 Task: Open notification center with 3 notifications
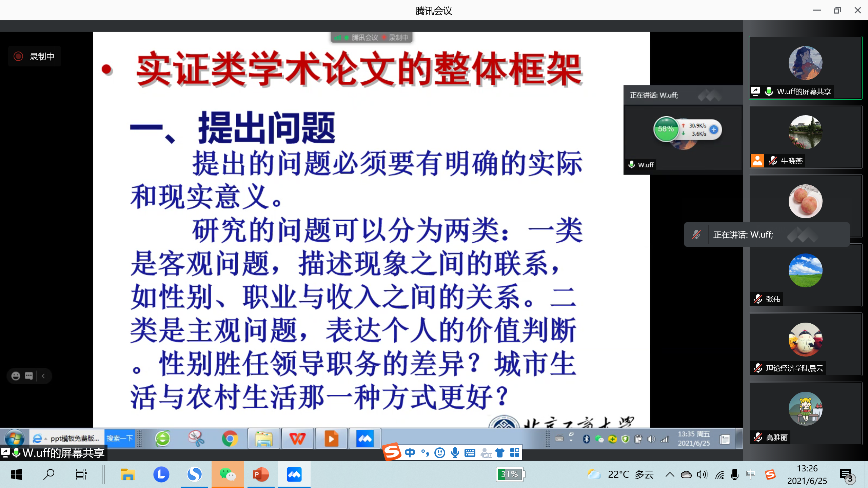pyautogui.click(x=847, y=474)
